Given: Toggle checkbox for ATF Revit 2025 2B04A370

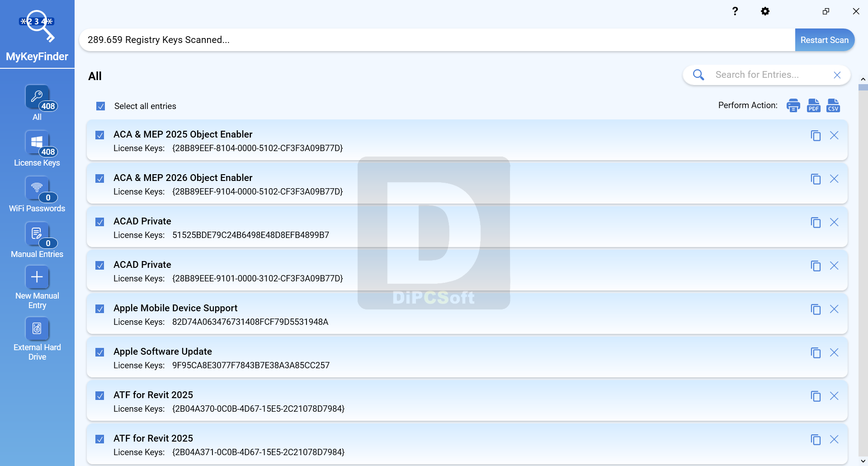Looking at the screenshot, I should 100,396.
